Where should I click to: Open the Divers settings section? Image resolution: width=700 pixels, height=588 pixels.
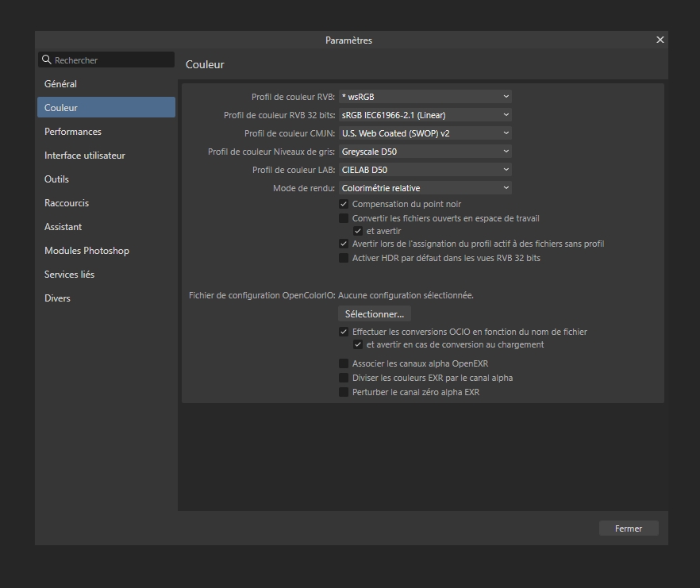pyautogui.click(x=106, y=298)
